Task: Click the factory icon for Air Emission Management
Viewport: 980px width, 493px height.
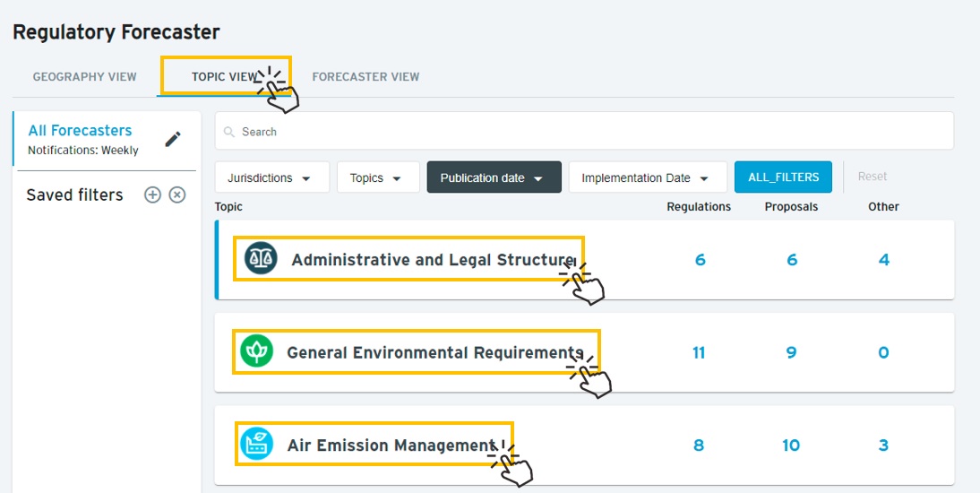Action: tap(257, 445)
